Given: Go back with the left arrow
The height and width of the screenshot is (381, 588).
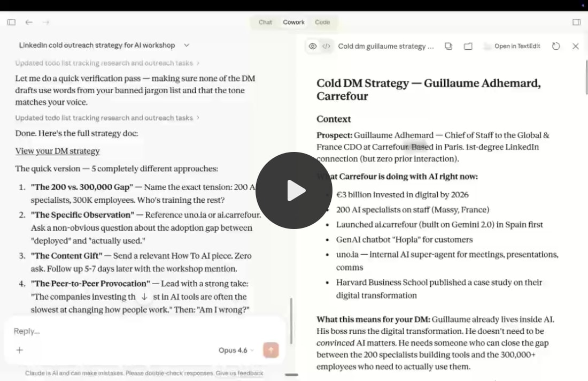Looking at the screenshot, I should [28, 22].
